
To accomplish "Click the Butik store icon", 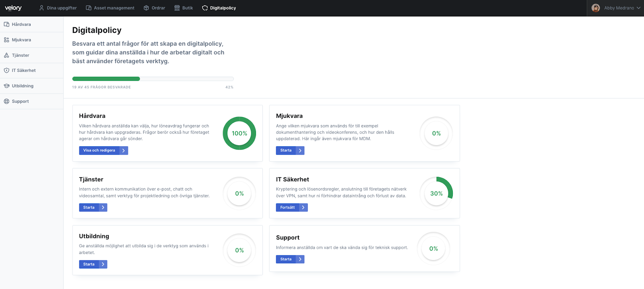I will click(177, 8).
